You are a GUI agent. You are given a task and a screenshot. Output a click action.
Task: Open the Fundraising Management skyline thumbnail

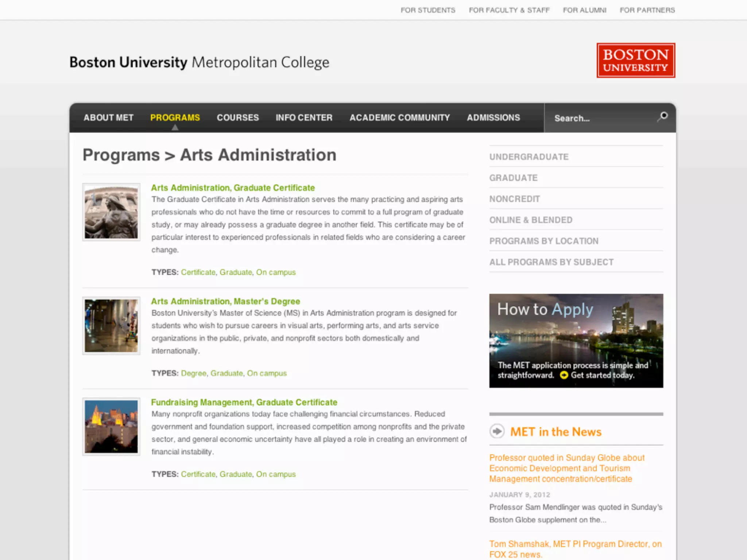111,427
